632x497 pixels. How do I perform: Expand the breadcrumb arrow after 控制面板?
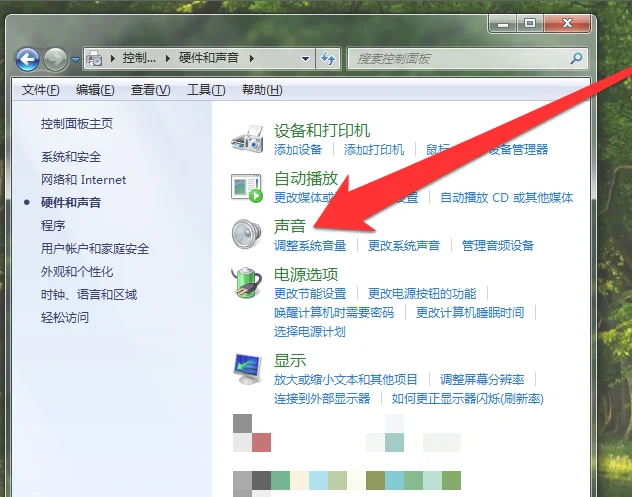(x=167, y=60)
